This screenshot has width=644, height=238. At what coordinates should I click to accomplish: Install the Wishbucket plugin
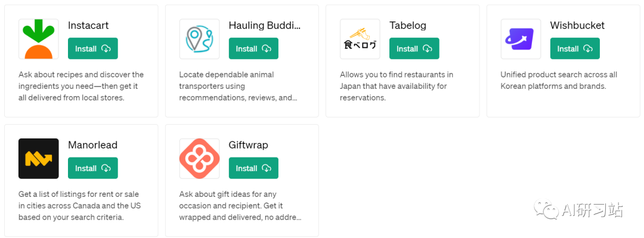click(x=575, y=48)
